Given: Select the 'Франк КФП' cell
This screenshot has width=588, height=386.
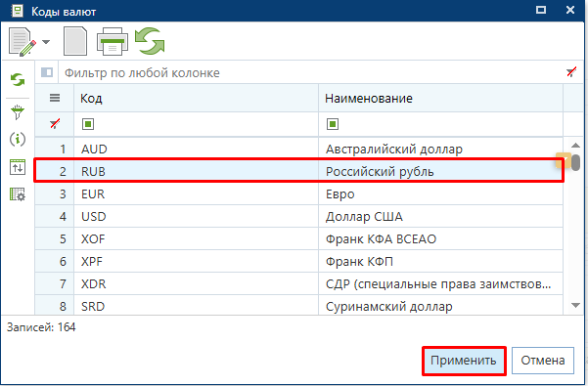Looking at the screenshot, I should 440,261.
